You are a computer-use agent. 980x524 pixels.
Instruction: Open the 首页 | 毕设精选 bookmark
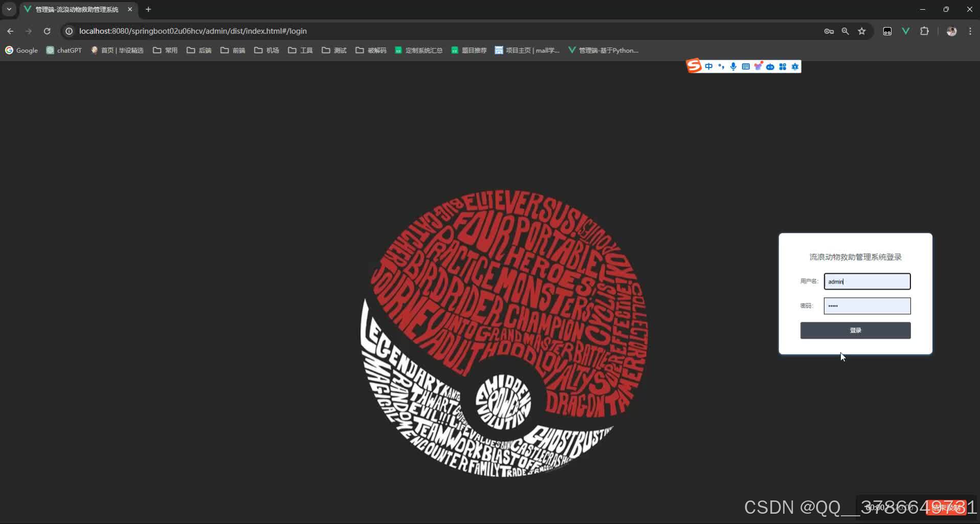(117, 50)
